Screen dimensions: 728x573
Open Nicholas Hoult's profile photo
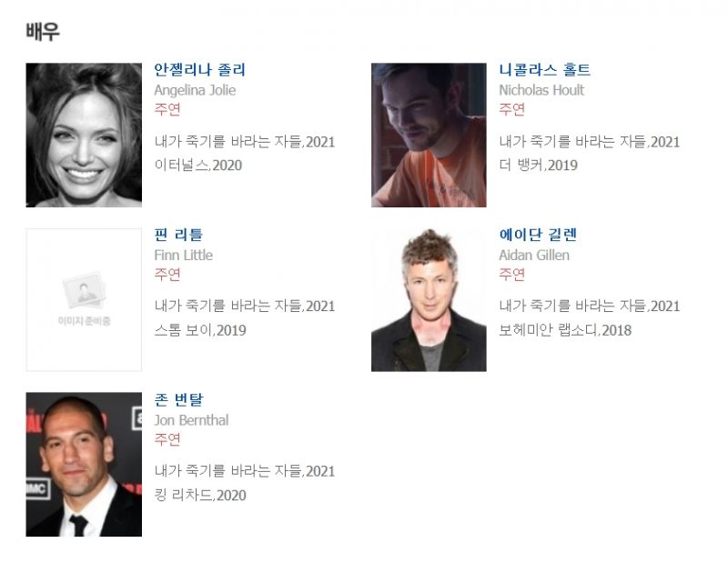coord(429,135)
